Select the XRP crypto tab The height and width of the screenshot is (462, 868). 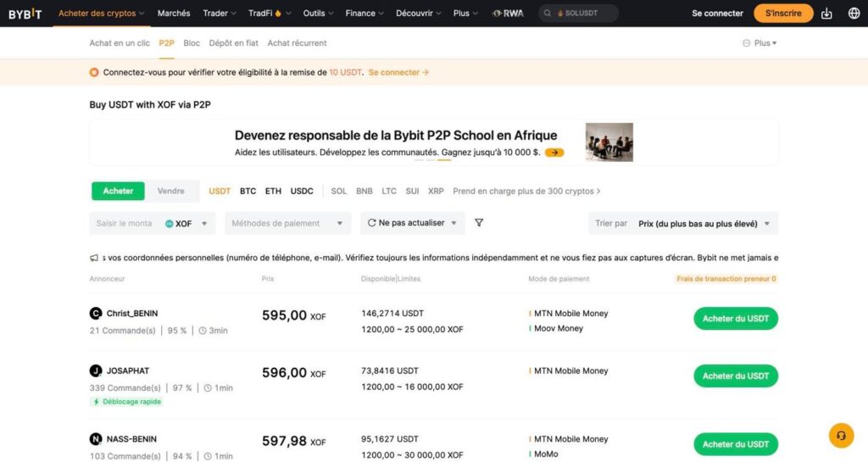pyautogui.click(x=437, y=191)
